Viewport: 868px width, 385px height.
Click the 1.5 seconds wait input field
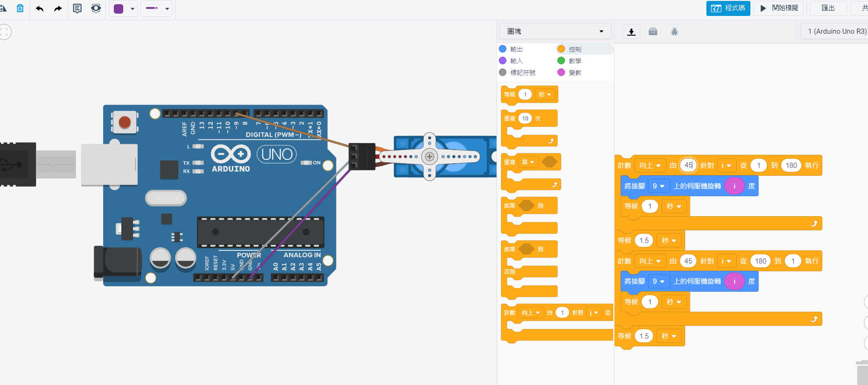(x=644, y=241)
